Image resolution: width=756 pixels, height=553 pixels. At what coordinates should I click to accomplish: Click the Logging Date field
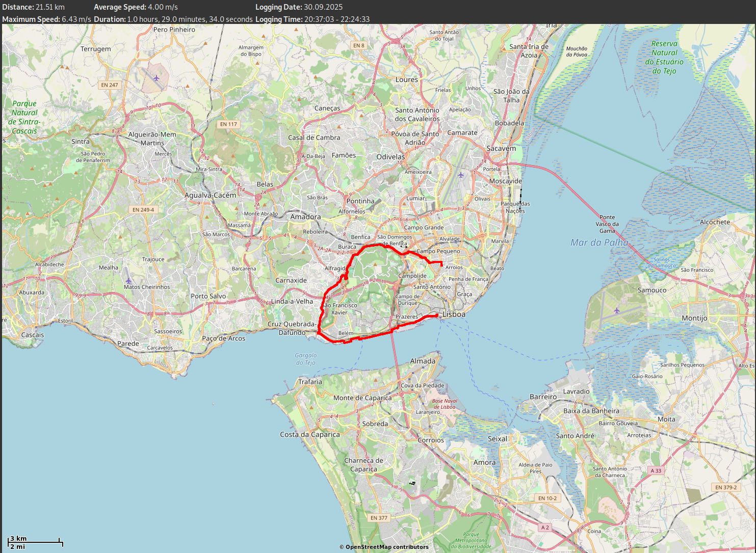(299, 7)
